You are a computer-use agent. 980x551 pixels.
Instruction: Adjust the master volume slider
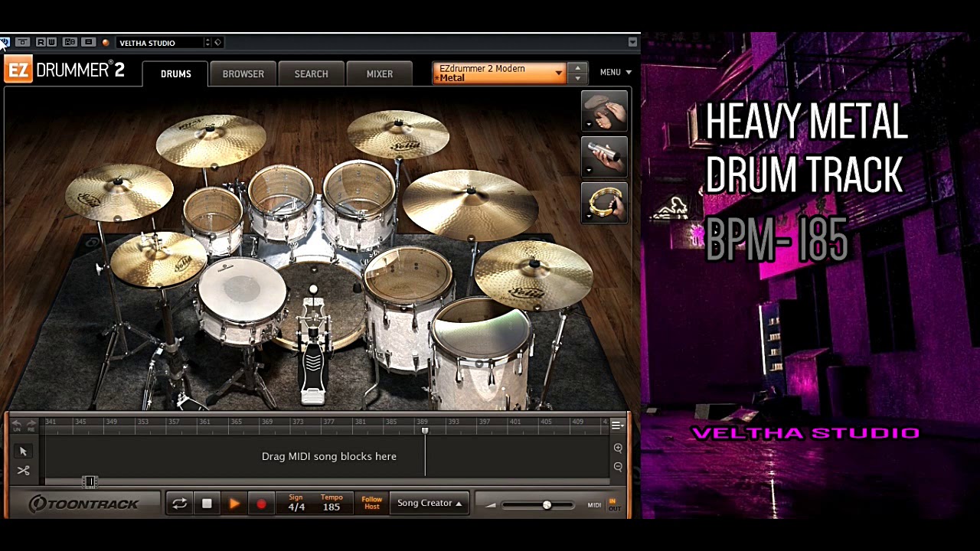pyautogui.click(x=540, y=505)
